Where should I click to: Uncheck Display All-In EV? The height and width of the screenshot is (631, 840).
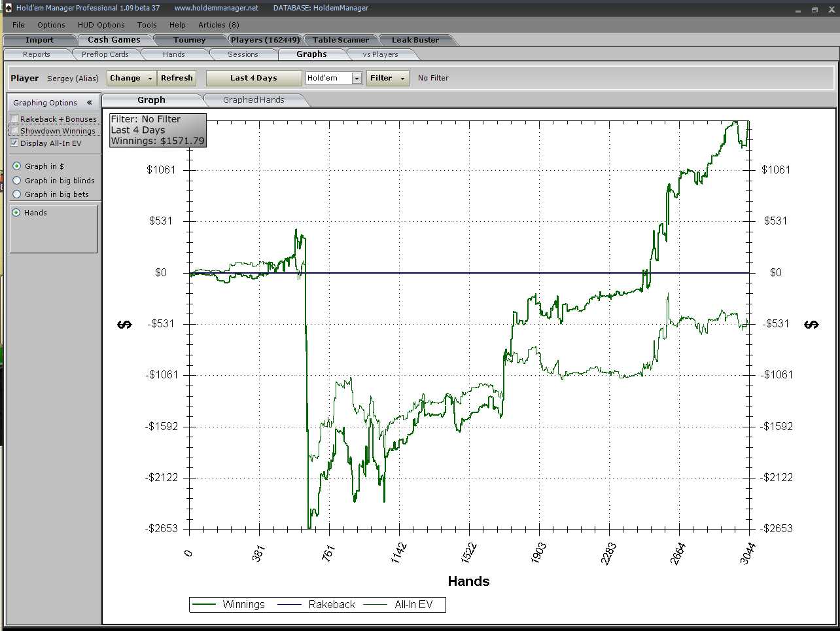pyautogui.click(x=14, y=143)
